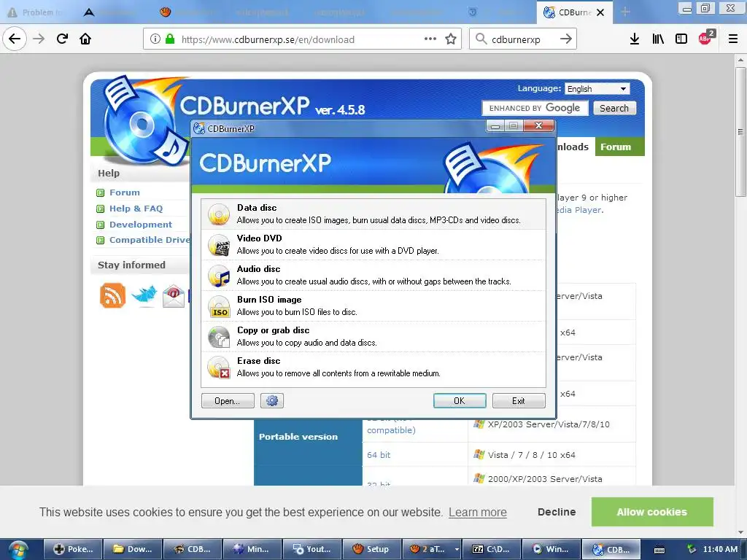
Task: Open the Firefox hamburger menu
Action: tap(733, 39)
